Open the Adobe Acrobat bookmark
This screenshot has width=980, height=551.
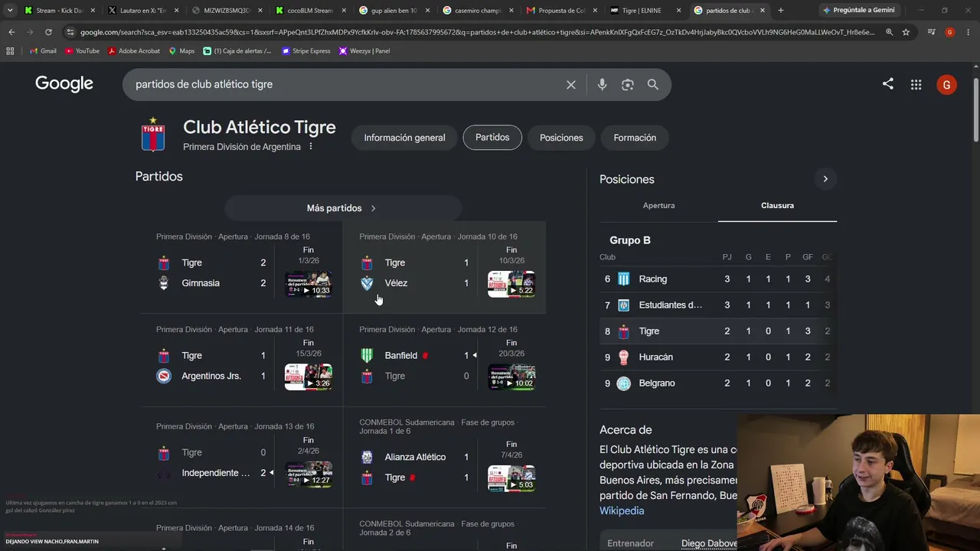click(134, 51)
